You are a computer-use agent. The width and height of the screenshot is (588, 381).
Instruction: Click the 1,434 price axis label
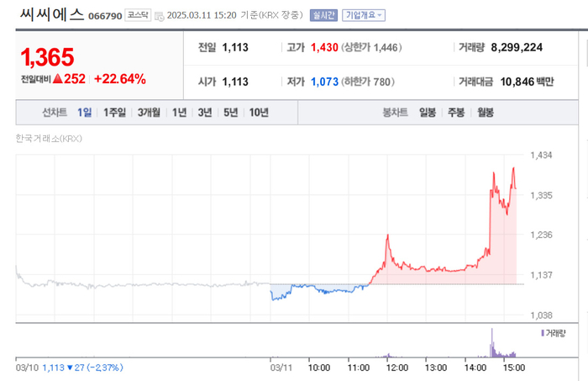pyautogui.click(x=541, y=155)
